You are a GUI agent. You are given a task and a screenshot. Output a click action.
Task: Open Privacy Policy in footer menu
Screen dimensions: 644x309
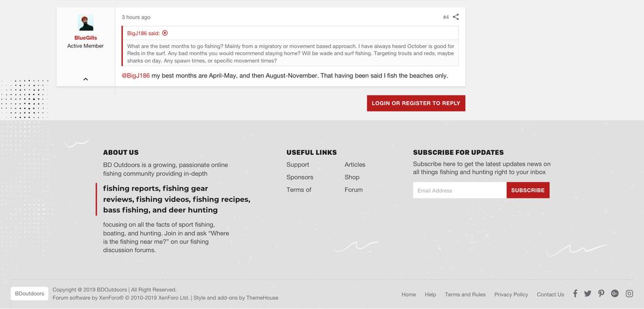coord(511,294)
